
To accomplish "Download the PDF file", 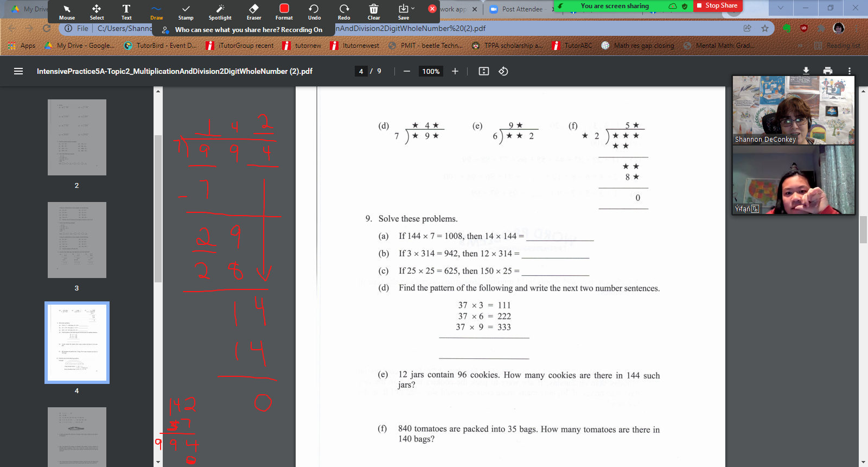I will (x=806, y=71).
